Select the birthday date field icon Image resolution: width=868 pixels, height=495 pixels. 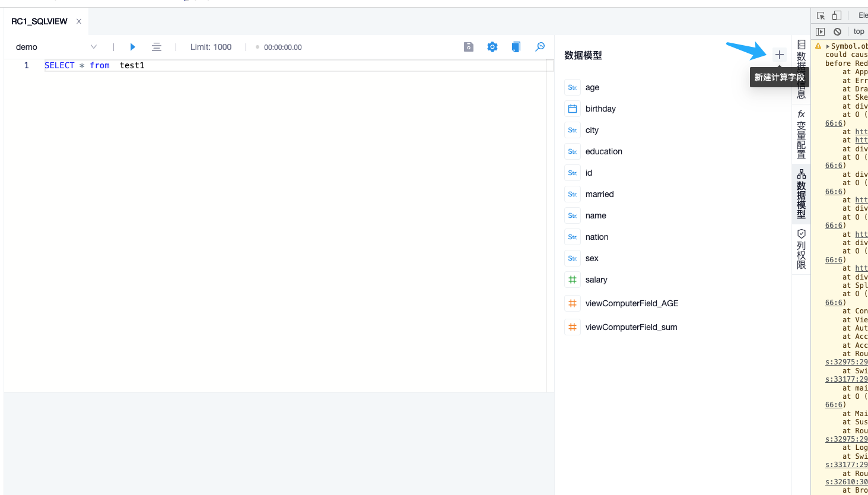pos(572,109)
